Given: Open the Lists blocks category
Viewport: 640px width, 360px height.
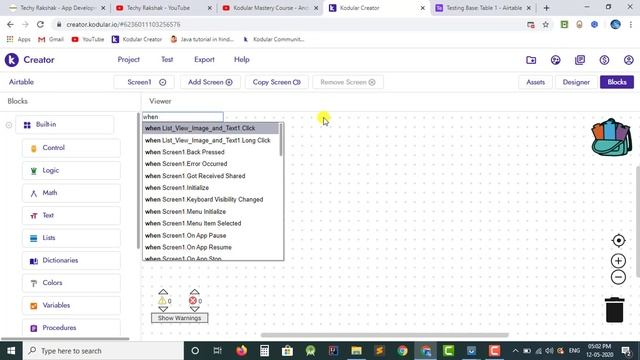Looking at the screenshot, I should (x=71, y=238).
